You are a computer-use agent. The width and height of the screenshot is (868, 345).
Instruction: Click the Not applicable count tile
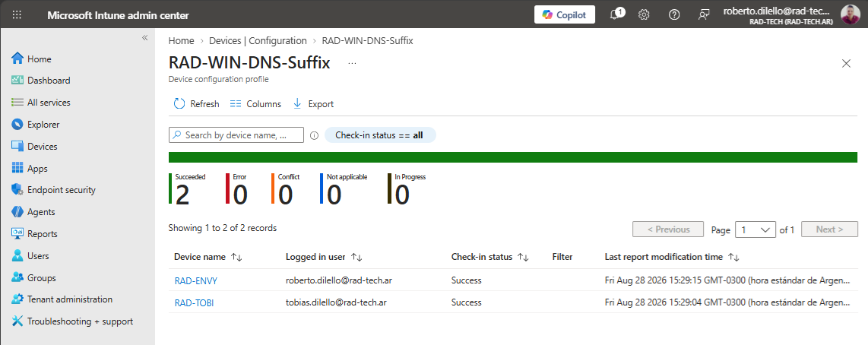(344, 188)
